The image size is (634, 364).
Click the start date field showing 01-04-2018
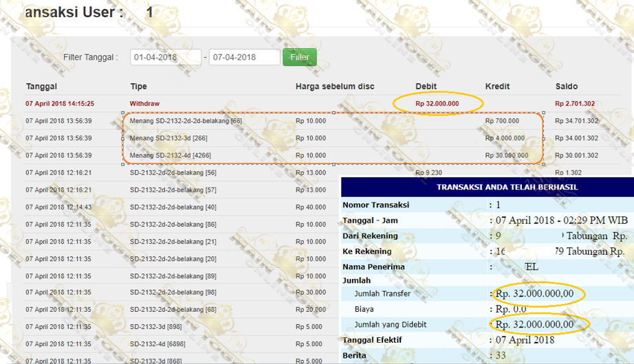click(x=166, y=58)
